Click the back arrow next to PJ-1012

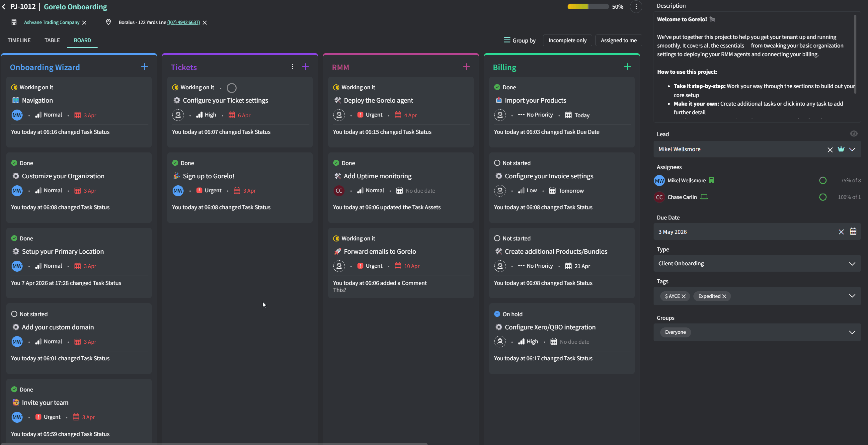(4, 7)
